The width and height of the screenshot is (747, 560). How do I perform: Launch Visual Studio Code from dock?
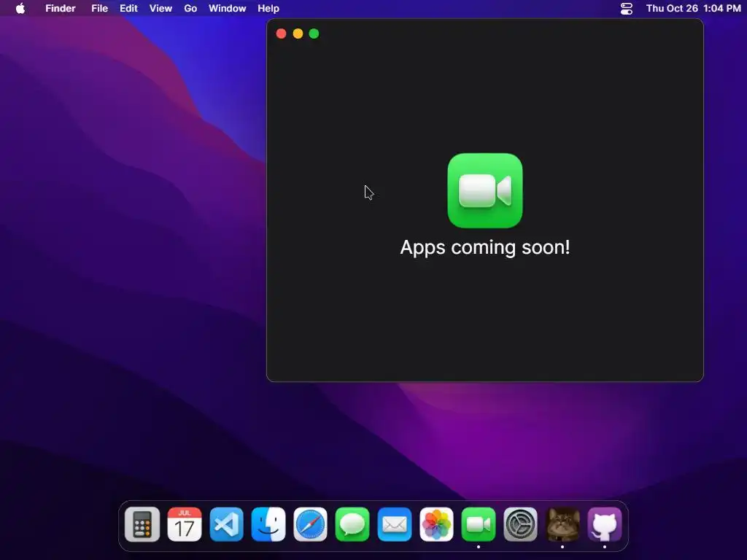point(226,524)
